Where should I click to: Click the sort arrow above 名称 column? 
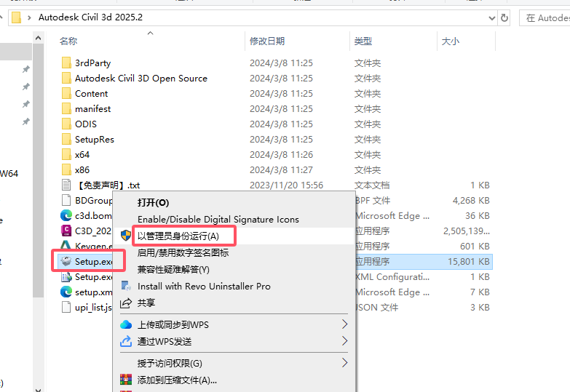(150, 33)
